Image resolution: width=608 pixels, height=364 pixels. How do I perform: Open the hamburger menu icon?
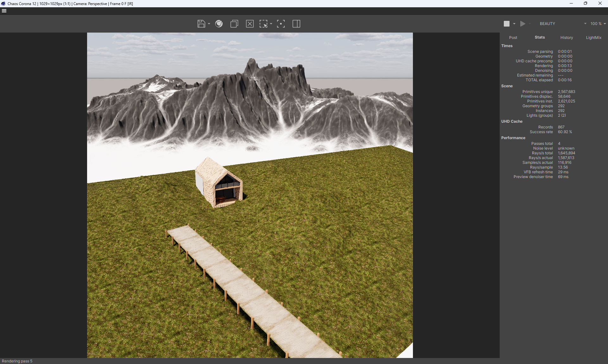coord(4,11)
